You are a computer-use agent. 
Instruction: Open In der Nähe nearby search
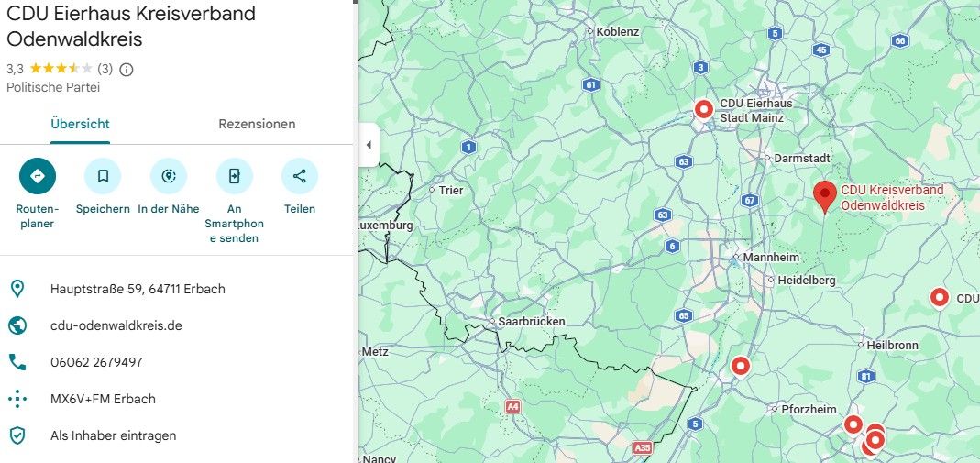169,176
